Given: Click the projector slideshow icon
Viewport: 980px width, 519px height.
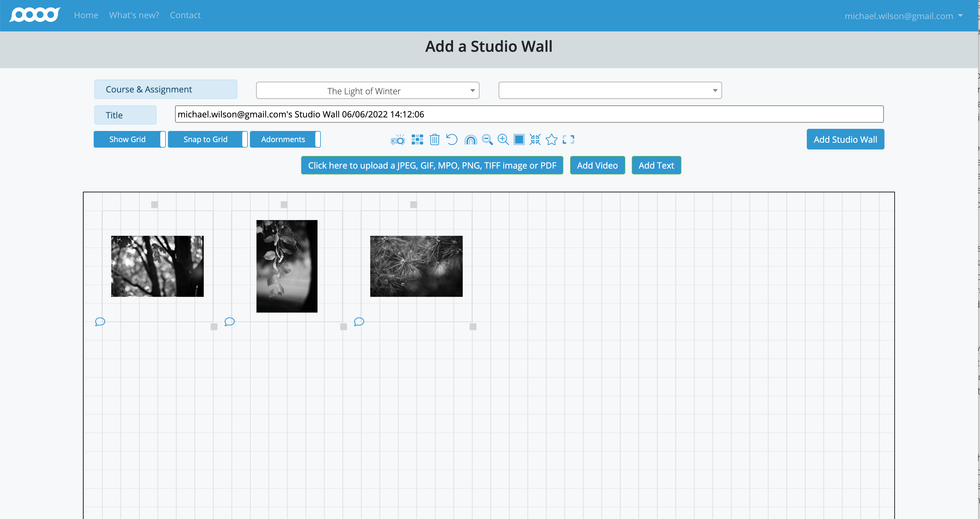Looking at the screenshot, I should (x=398, y=140).
